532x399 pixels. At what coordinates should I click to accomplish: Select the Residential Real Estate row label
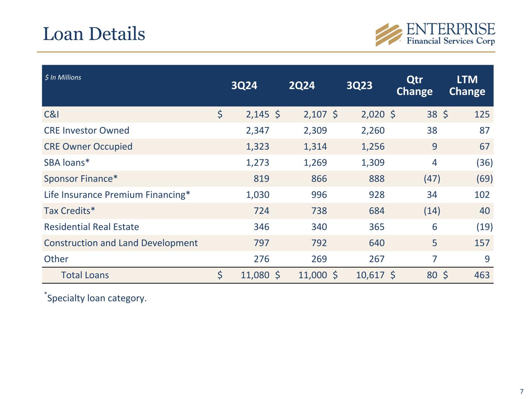pos(91,227)
